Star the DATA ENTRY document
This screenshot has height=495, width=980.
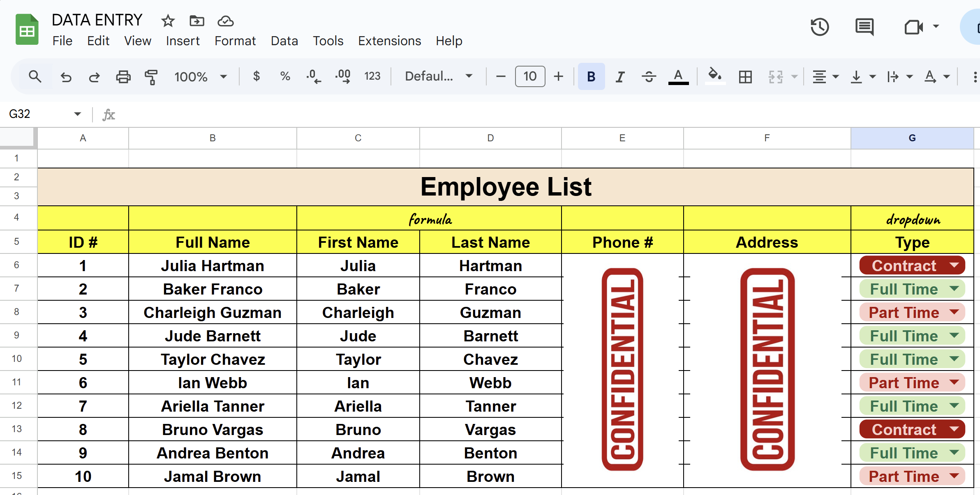point(168,21)
